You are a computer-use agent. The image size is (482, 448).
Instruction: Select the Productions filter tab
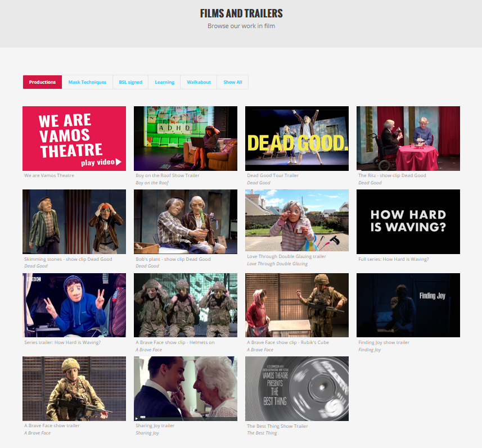pos(42,82)
